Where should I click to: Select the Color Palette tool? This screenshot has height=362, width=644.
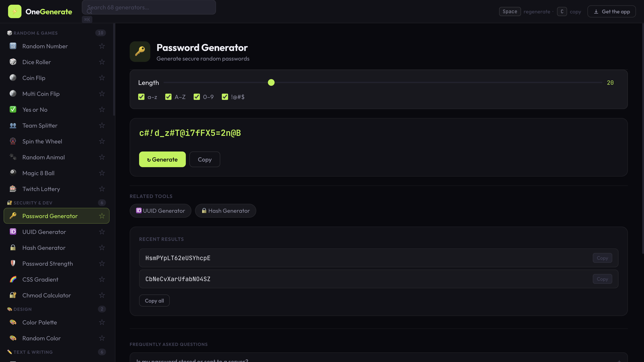[x=40, y=322]
